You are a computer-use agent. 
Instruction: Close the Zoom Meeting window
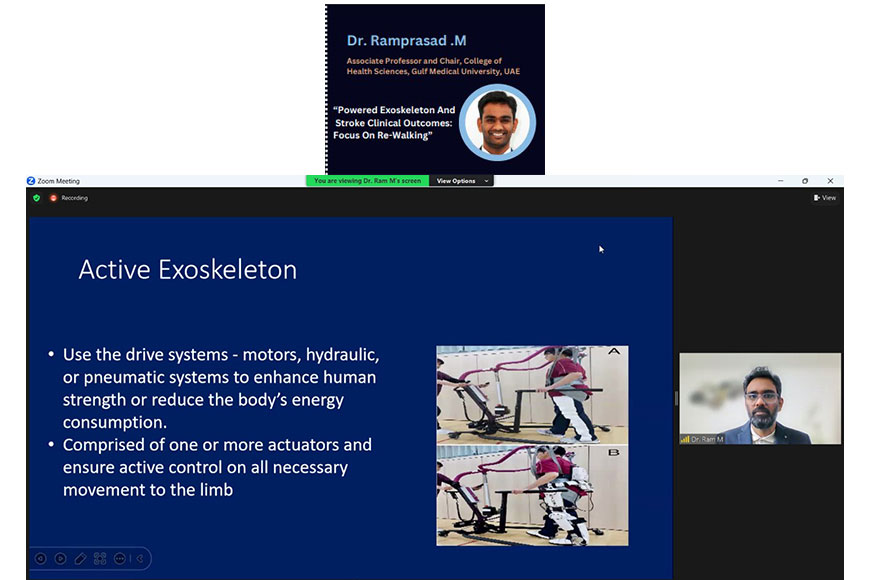[x=830, y=181]
